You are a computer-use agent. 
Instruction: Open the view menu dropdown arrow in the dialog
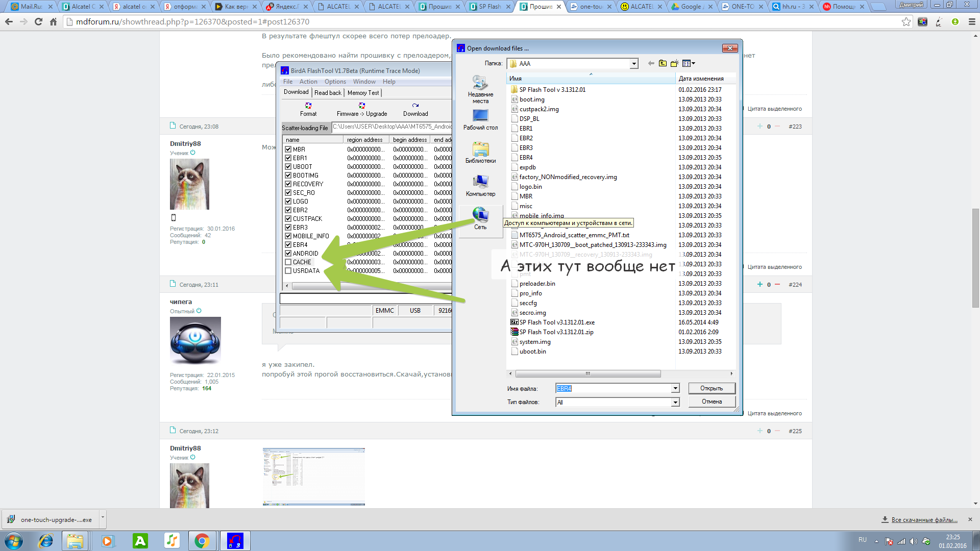point(693,63)
